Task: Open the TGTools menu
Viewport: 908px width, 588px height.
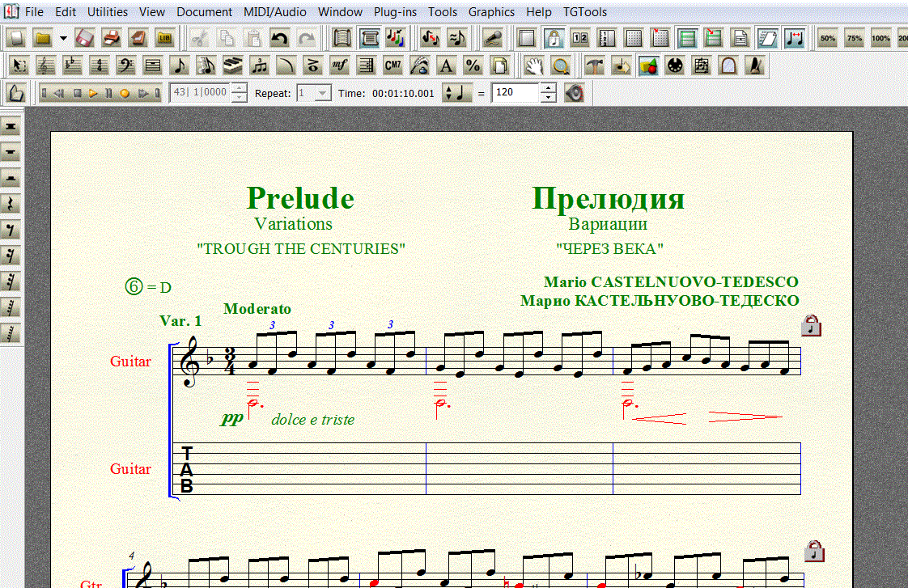Action: coord(585,11)
